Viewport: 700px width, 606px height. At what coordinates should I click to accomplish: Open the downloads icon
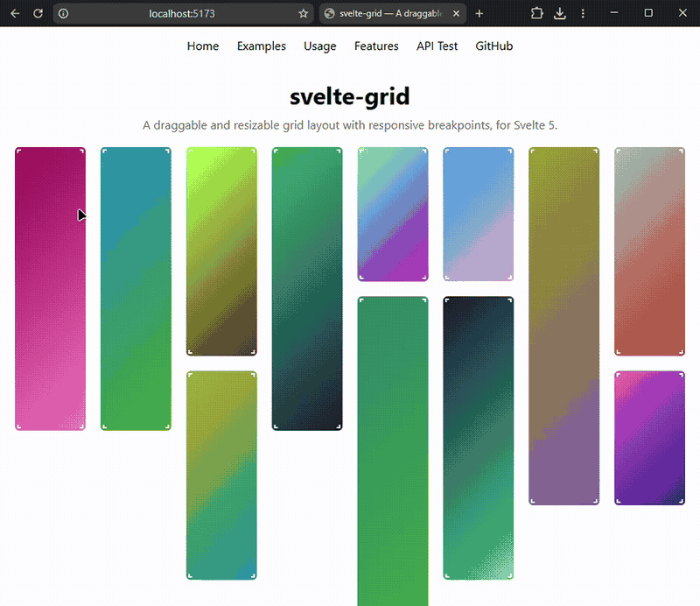coord(559,13)
